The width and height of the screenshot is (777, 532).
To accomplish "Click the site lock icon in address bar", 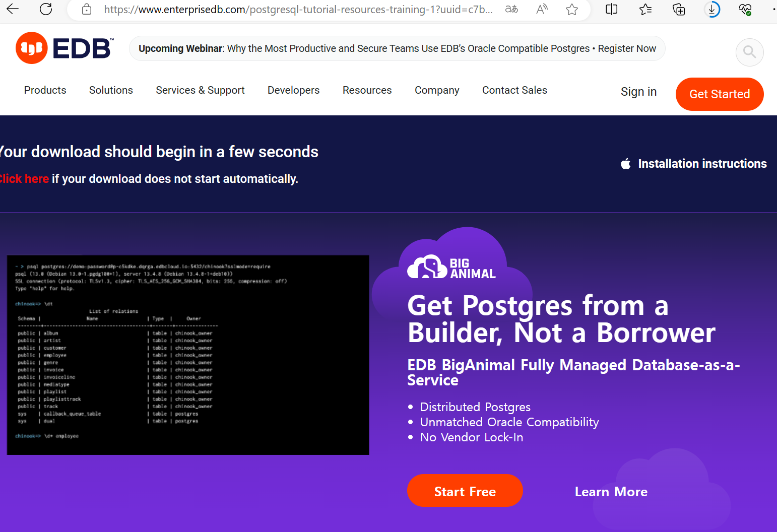I will (87, 9).
